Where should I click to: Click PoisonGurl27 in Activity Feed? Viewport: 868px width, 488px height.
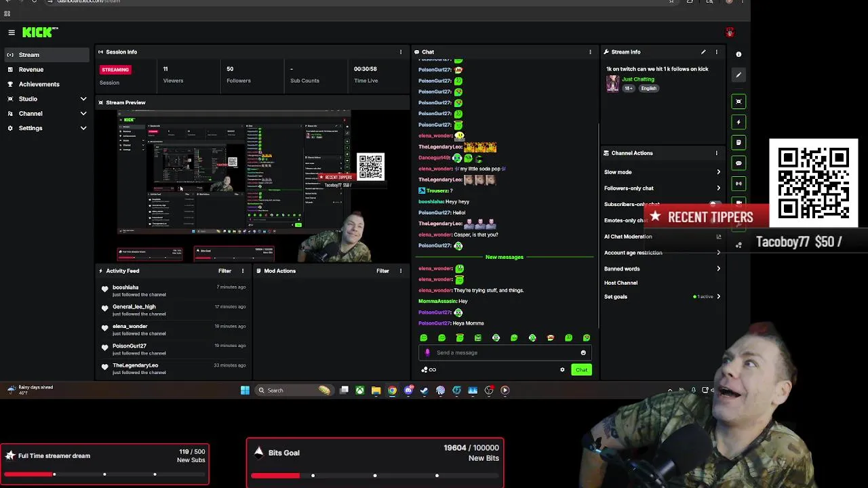pos(129,346)
